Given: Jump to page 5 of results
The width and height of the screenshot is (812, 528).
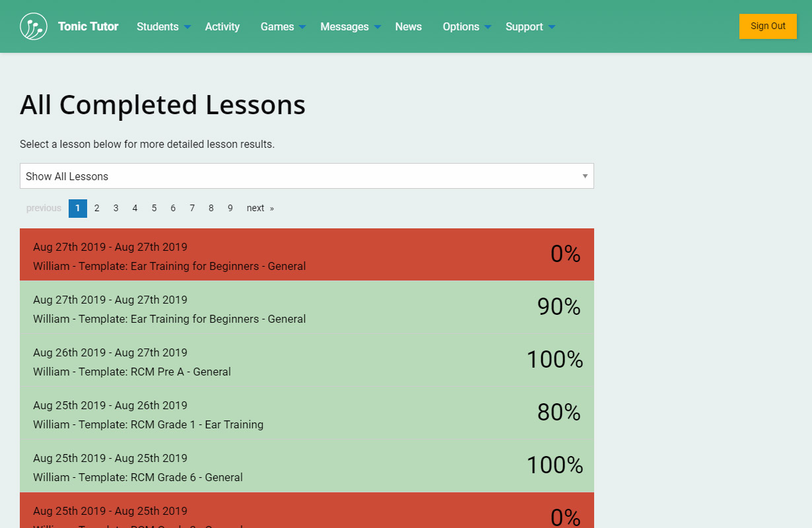Looking at the screenshot, I should (154, 208).
